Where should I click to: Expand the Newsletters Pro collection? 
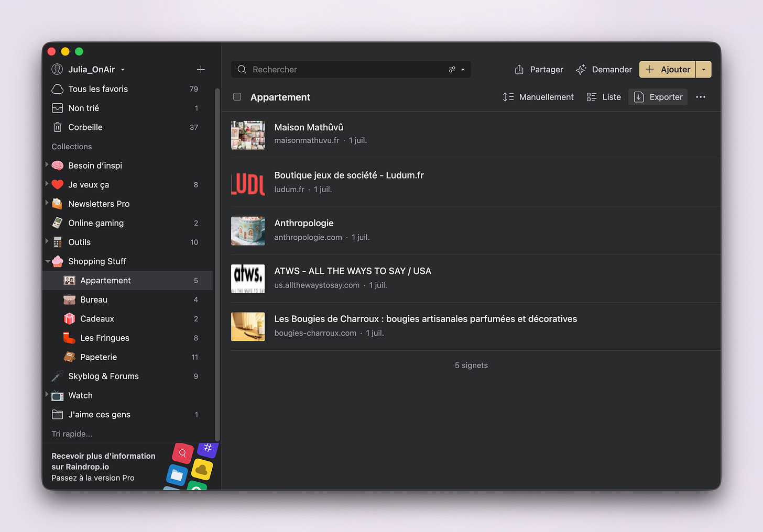pyautogui.click(x=47, y=203)
